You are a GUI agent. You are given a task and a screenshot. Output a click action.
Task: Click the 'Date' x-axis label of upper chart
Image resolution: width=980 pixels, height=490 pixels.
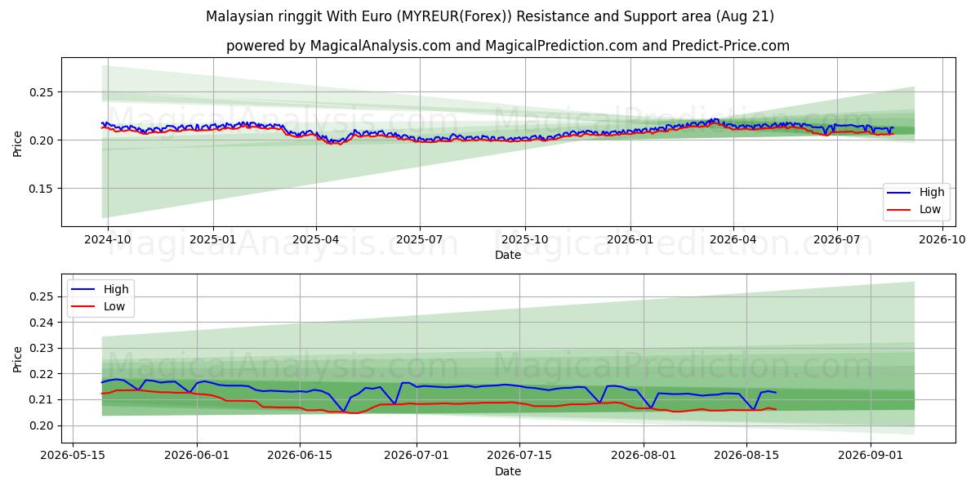[x=508, y=255]
